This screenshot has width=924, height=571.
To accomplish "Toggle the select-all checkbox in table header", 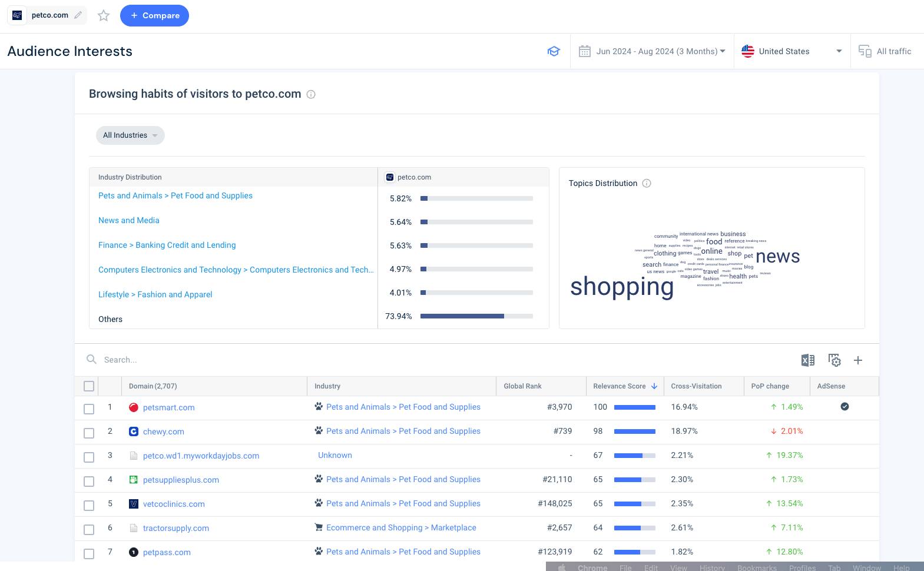I will click(89, 386).
